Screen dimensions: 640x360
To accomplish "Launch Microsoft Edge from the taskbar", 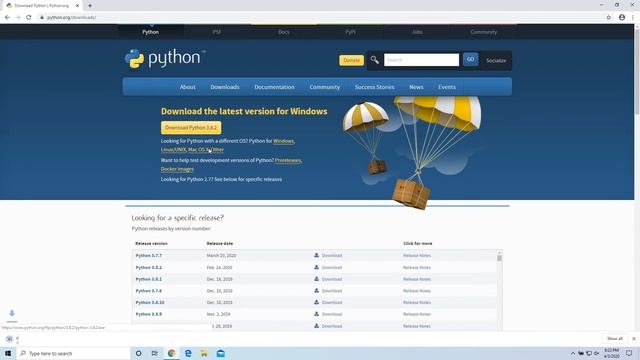I will tap(188, 353).
